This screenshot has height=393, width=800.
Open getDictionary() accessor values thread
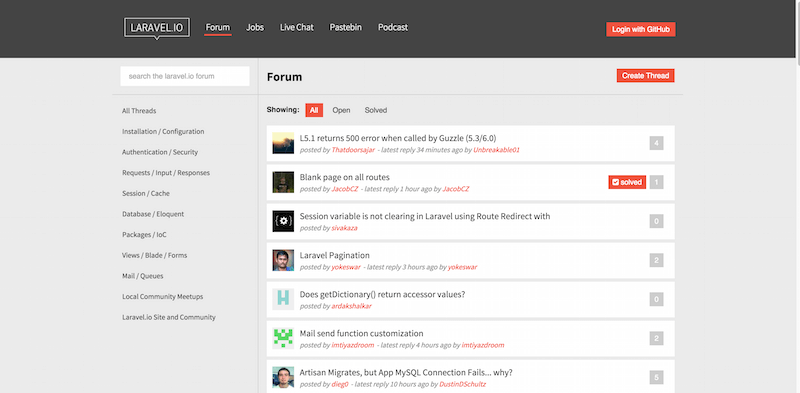pos(383,294)
